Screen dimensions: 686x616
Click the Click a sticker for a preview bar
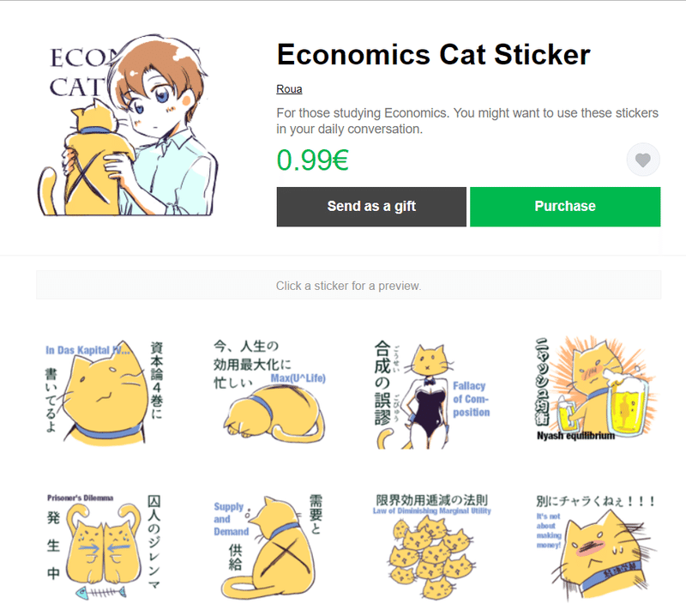click(x=348, y=286)
